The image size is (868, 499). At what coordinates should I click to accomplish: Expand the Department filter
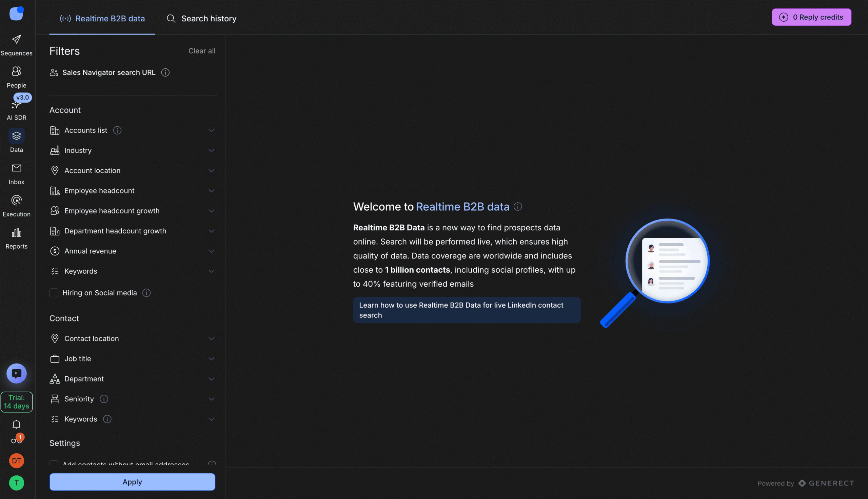point(211,379)
